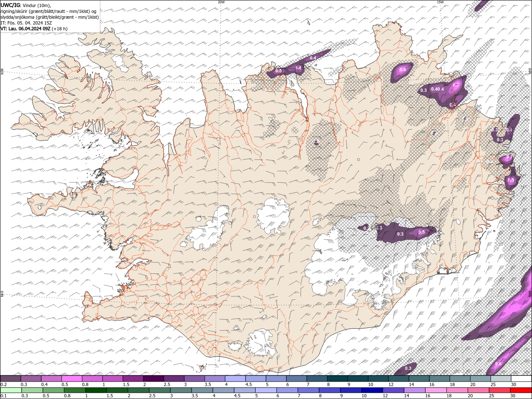
Task: Click the issue time 'IT: Fös. 05. 04. 2024 15Z'
Action: 26,23
